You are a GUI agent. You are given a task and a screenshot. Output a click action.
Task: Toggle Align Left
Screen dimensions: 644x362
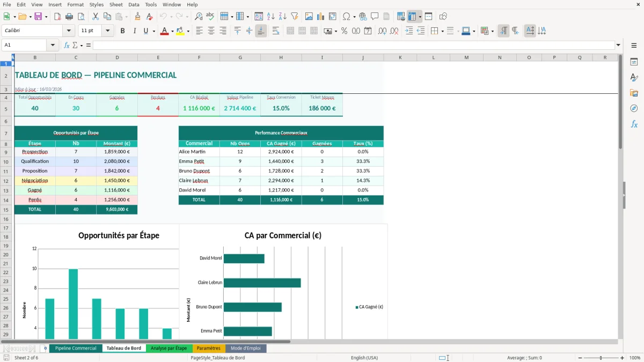tap(199, 31)
